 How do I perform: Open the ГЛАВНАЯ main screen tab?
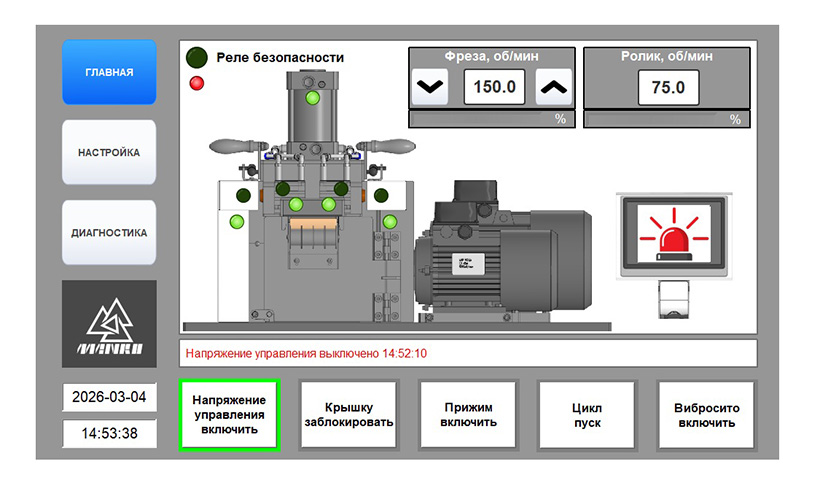[109, 73]
